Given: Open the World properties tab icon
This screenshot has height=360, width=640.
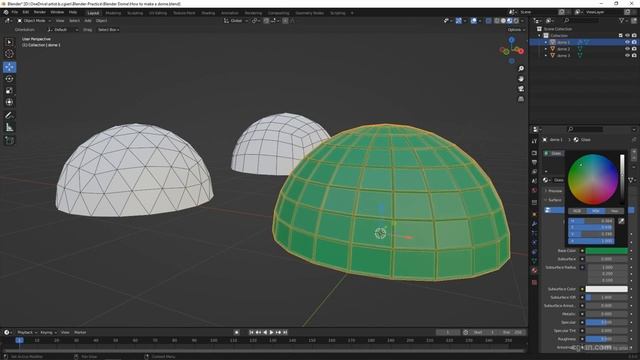Looking at the screenshot, I should (534, 191).
